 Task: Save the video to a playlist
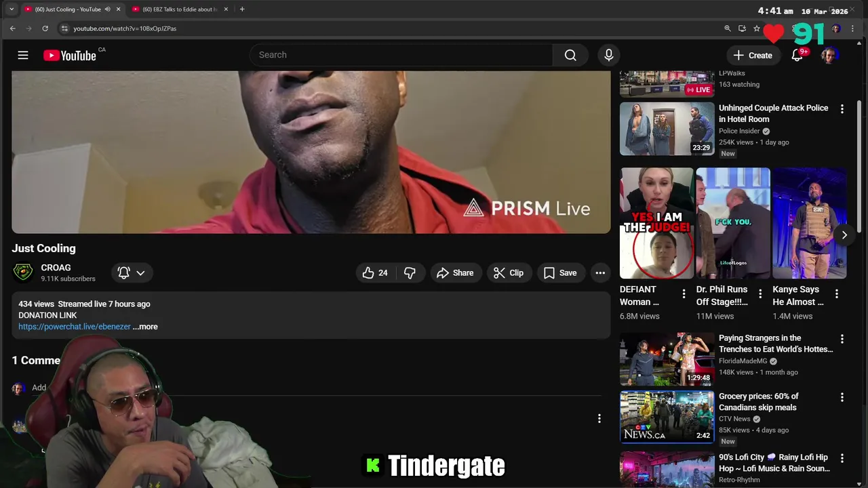click(560, 272)
